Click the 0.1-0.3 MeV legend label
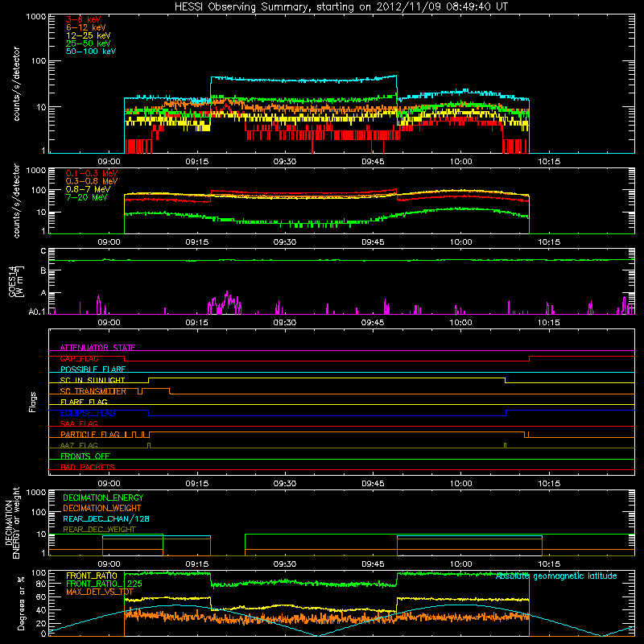Screen dimensions: 644x644 pos(92,173)
